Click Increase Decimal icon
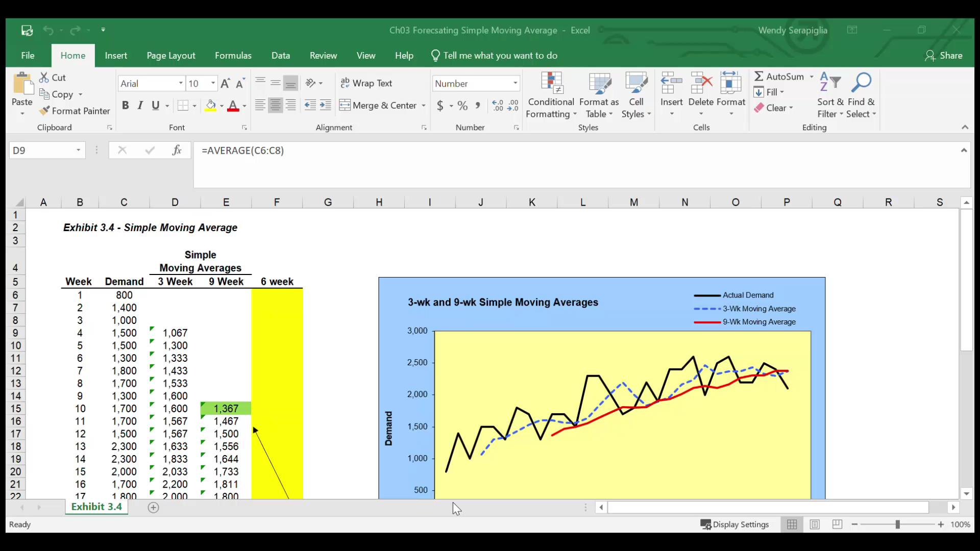The width and height of the screenshot is (980, 551). (498, 106)
